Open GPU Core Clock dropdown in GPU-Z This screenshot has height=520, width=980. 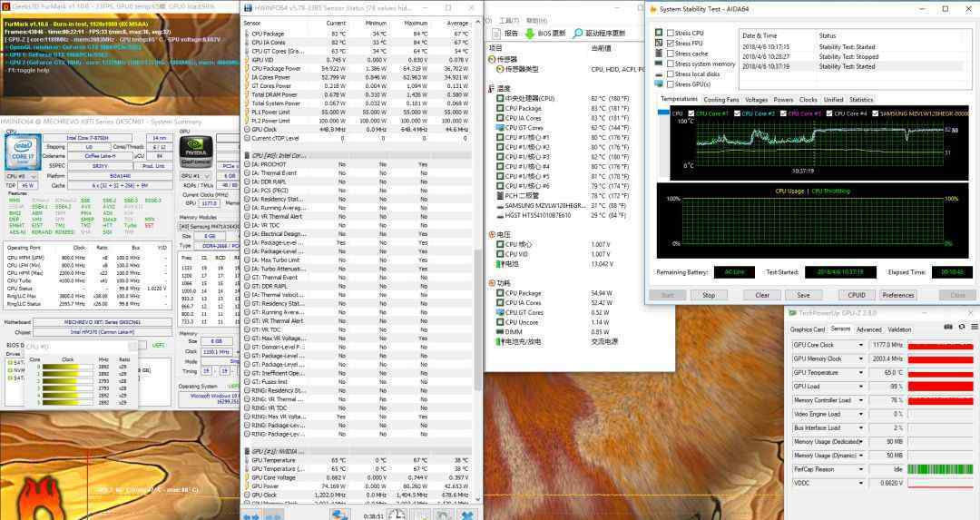click(860, 345)
